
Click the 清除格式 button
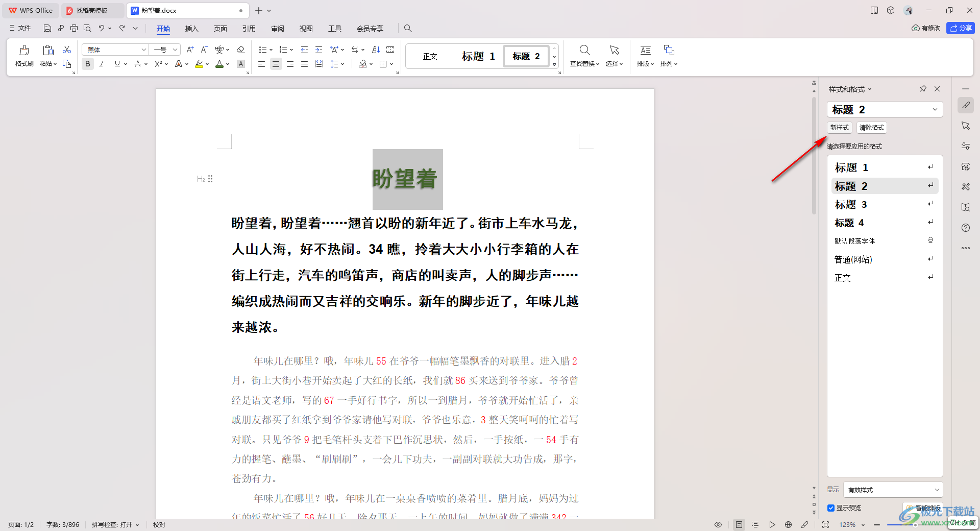click(872, 128)
